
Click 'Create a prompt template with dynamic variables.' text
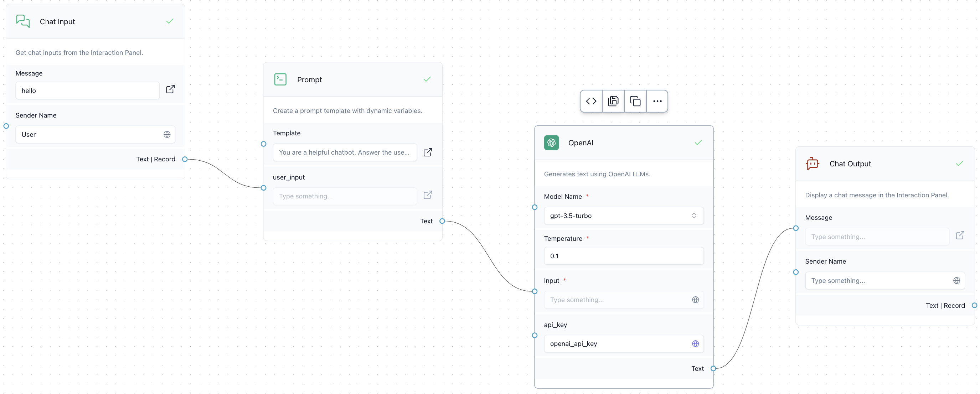click(x=347, y=111)
